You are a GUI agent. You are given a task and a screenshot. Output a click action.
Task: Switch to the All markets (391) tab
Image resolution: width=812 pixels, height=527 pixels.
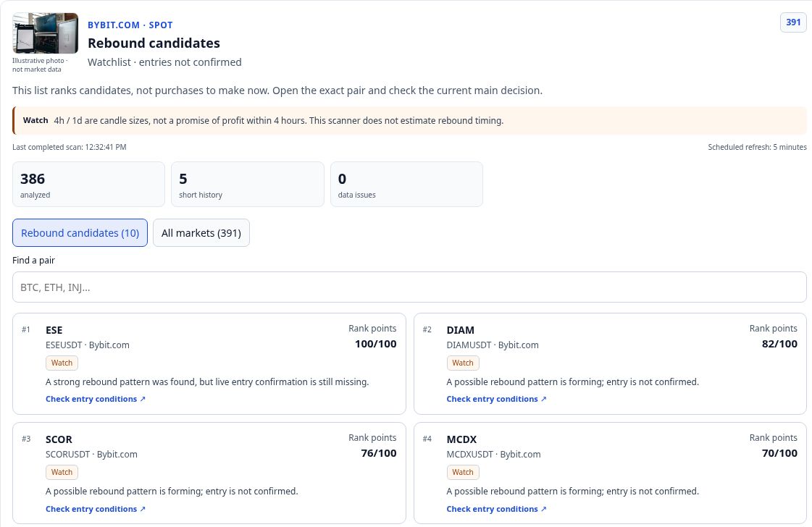(x=201, y=233)
